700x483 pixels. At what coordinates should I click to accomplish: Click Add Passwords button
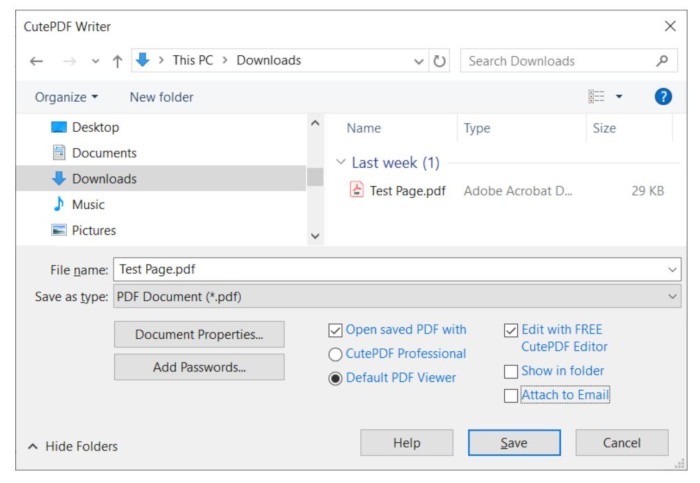point(199,367)
